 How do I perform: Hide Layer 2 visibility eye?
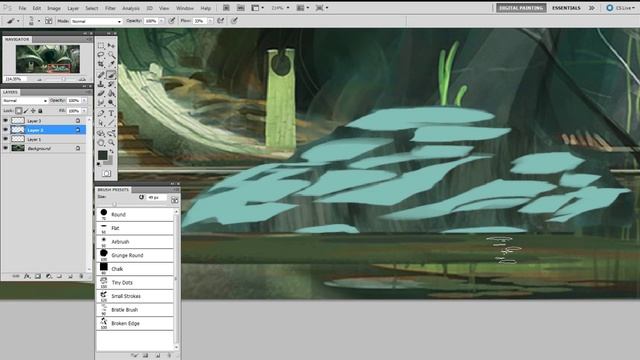[5, 130]
